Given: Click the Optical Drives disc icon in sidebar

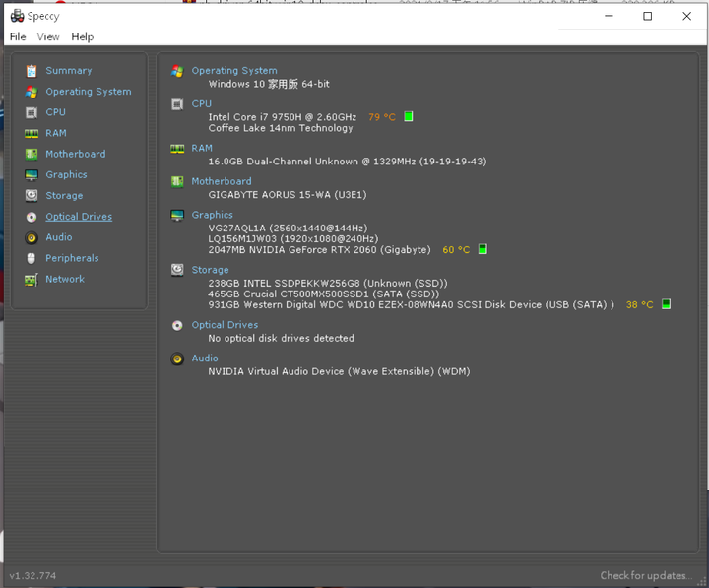Looking at the screenshot, I should 32,217.
